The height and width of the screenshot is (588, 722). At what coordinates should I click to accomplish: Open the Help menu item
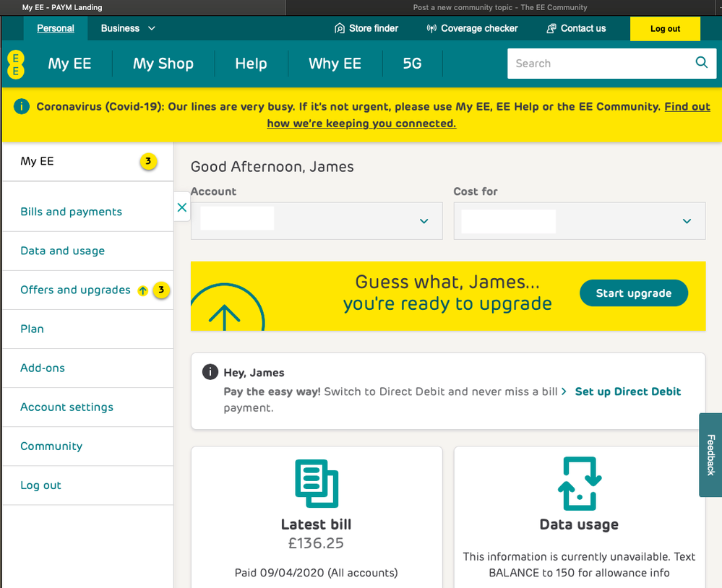click(x=251, y=64)
